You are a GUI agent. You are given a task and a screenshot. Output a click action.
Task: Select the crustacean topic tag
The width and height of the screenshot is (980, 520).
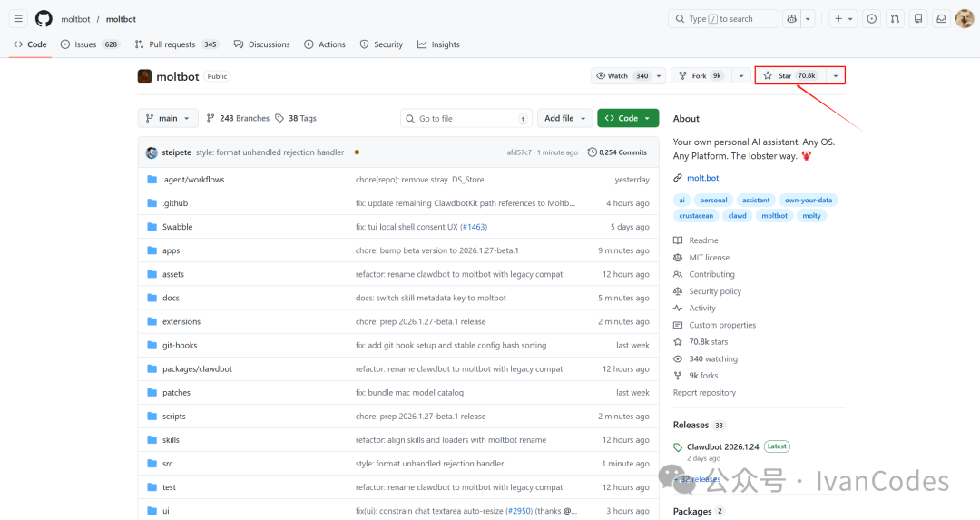click(x=696, y=216)
